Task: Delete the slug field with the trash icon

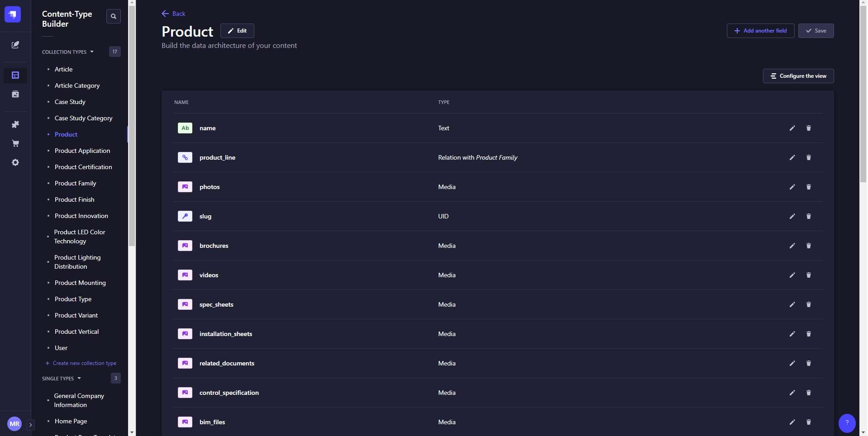Action: click(x=808, y=216)
